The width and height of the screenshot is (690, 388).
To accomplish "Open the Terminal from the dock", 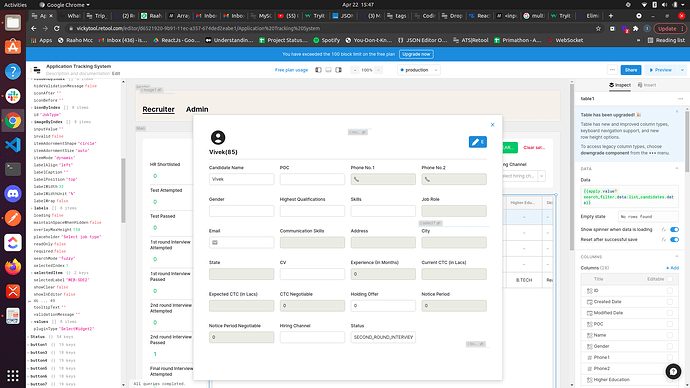I will pos(13,169).
